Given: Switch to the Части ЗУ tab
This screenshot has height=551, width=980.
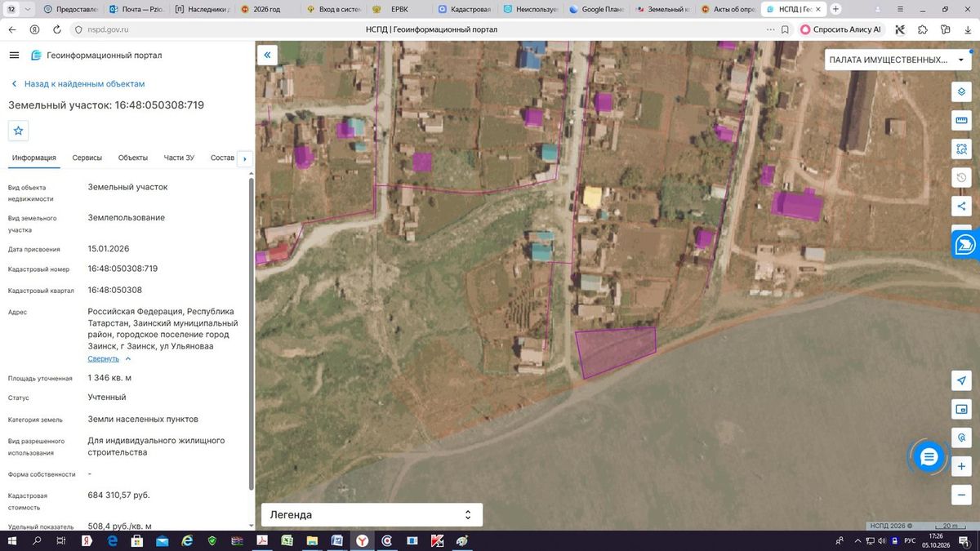Looking at the screenshot, I should [179, 158].
